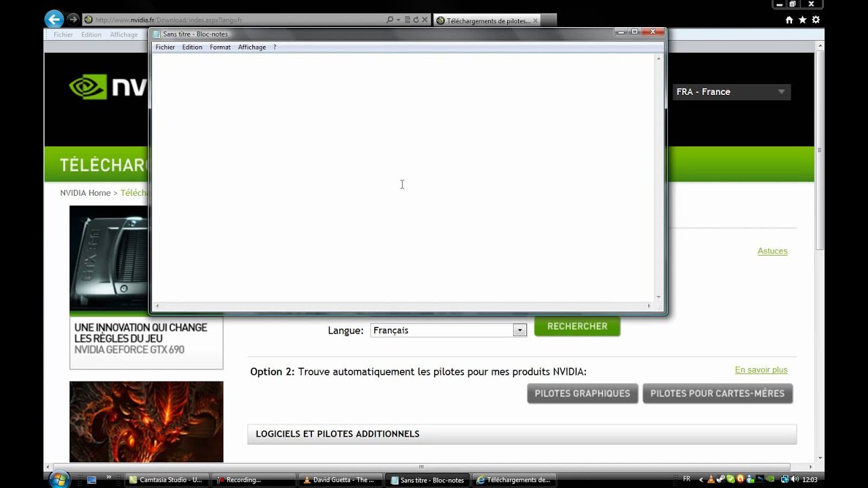
Task: Select the Téléchargements de pilotes browser tab
Action: (x=487, y=20)
